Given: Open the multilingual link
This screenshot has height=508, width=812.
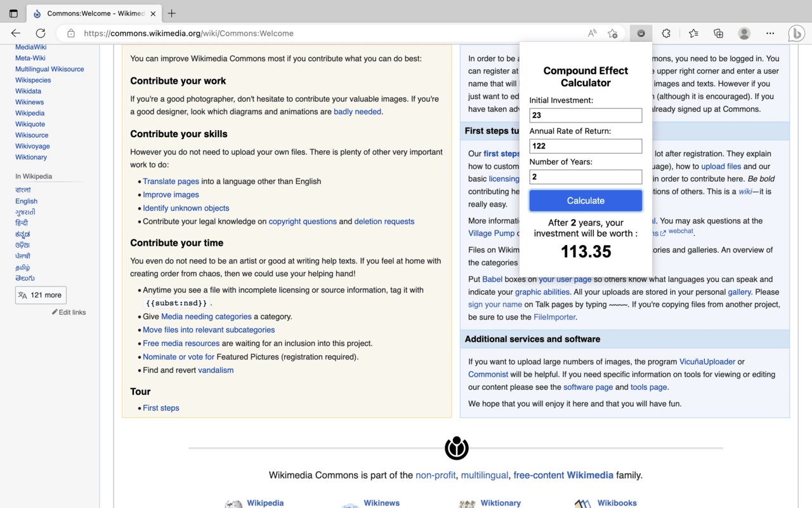Looking at the screenshot, I should (485, 475).
